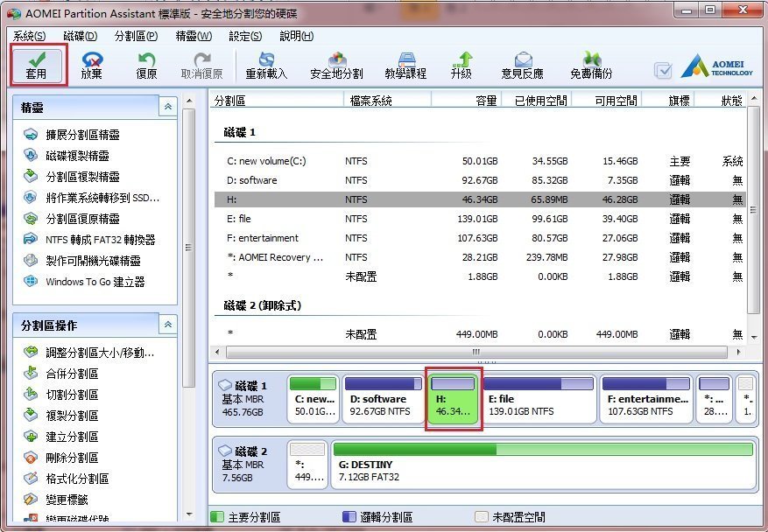
Task: Open the 設定(S) menu
Action: 245,36
